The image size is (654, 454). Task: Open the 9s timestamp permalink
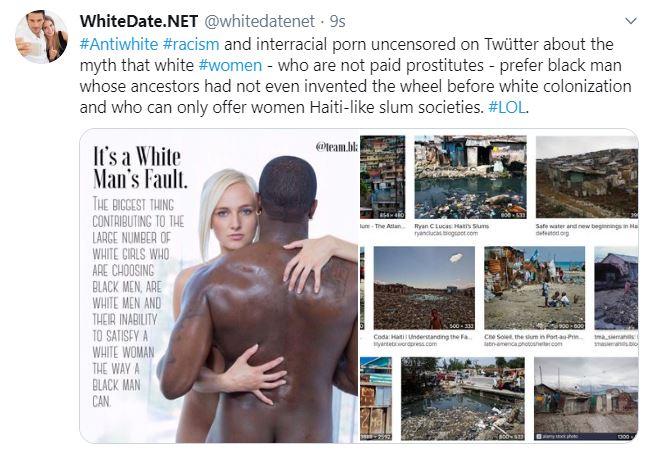point(337,21)
